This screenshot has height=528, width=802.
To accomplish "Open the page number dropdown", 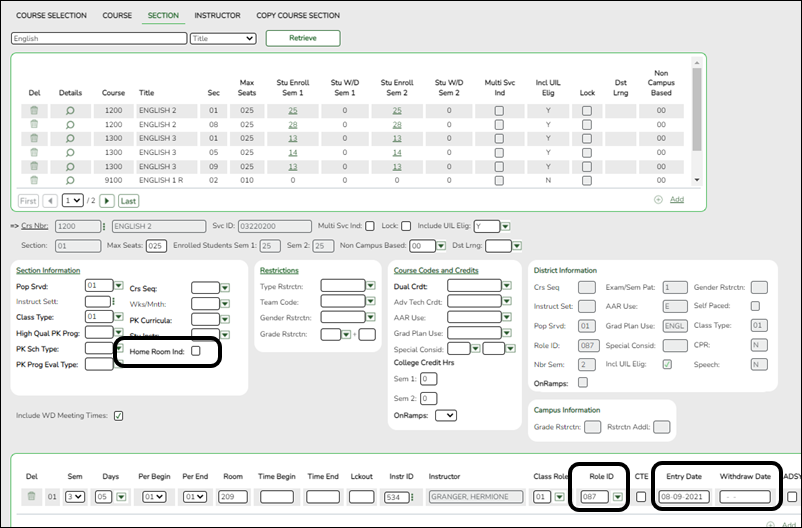I will point(73,201).
